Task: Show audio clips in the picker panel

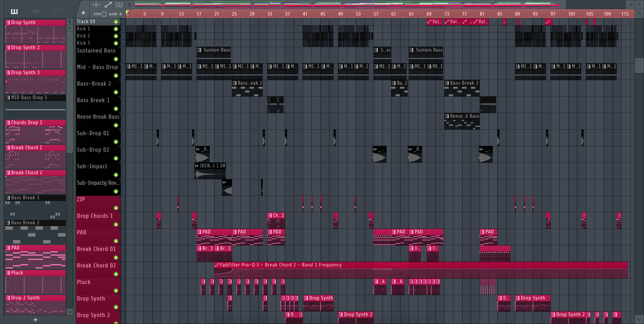Action: tap(36, 11)
